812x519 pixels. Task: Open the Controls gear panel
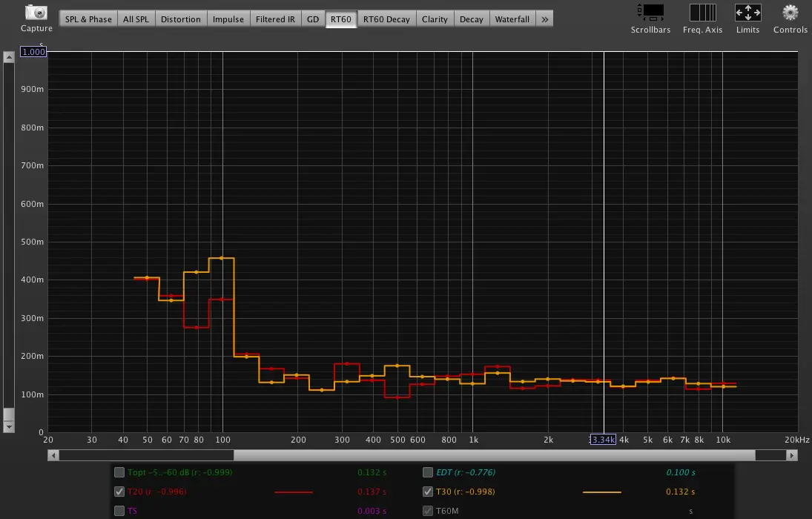(790, 13)
